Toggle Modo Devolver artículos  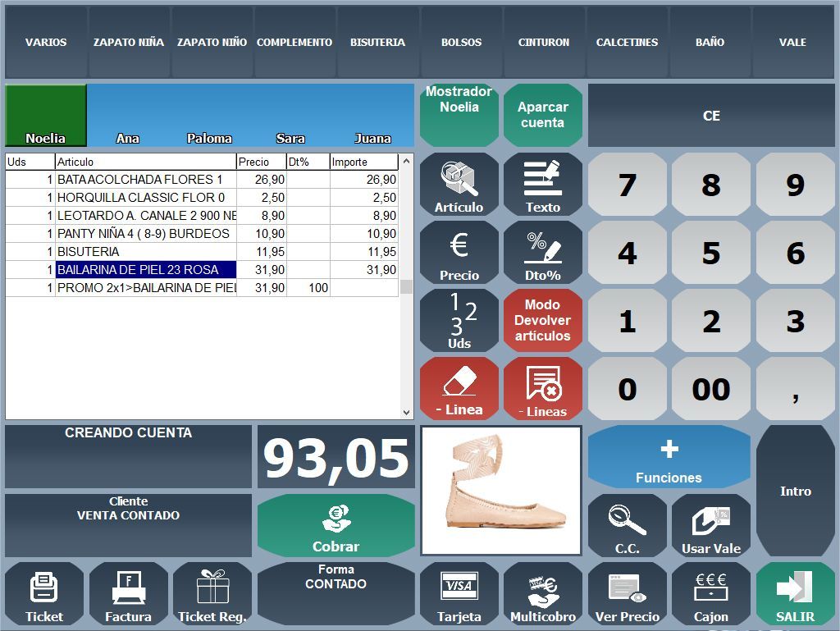tap(542, 320)
